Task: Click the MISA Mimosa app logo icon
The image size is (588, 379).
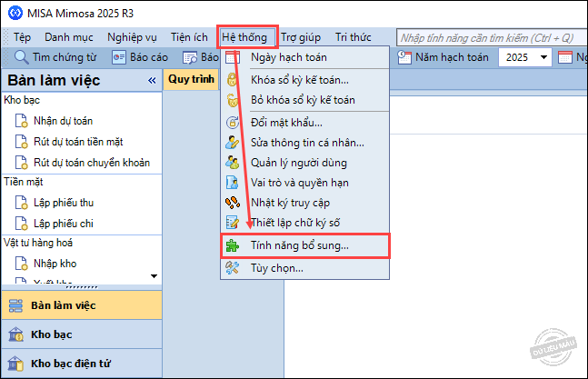Action: pos(15,13)
